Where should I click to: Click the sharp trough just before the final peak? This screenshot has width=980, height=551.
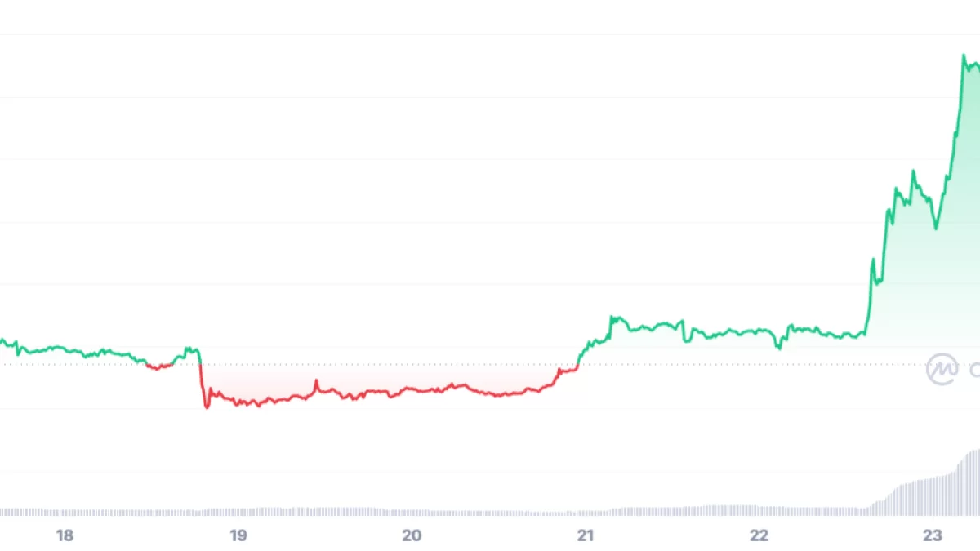pyautogui.click(x=936, y=229)
